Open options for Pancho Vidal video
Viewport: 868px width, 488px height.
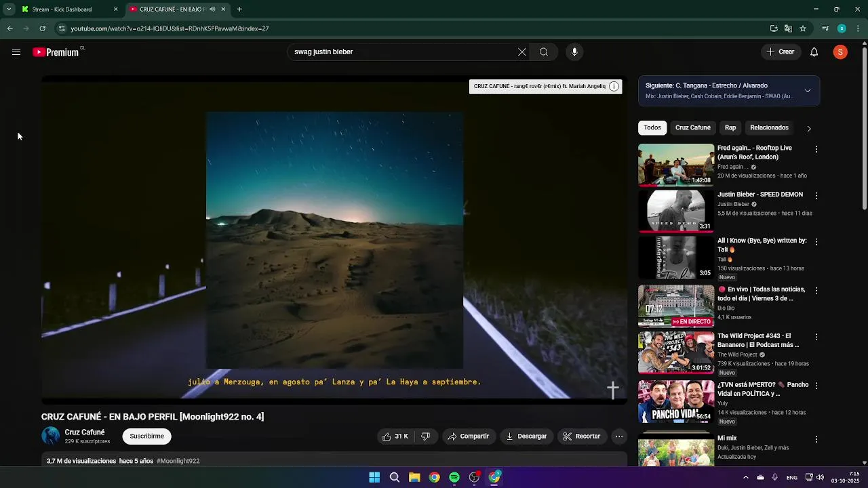(x=816, y=386)
